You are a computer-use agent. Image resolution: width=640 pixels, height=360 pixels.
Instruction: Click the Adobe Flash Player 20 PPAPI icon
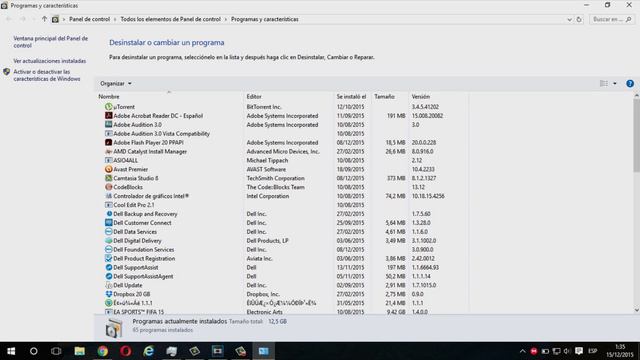(x=109, y=142)
